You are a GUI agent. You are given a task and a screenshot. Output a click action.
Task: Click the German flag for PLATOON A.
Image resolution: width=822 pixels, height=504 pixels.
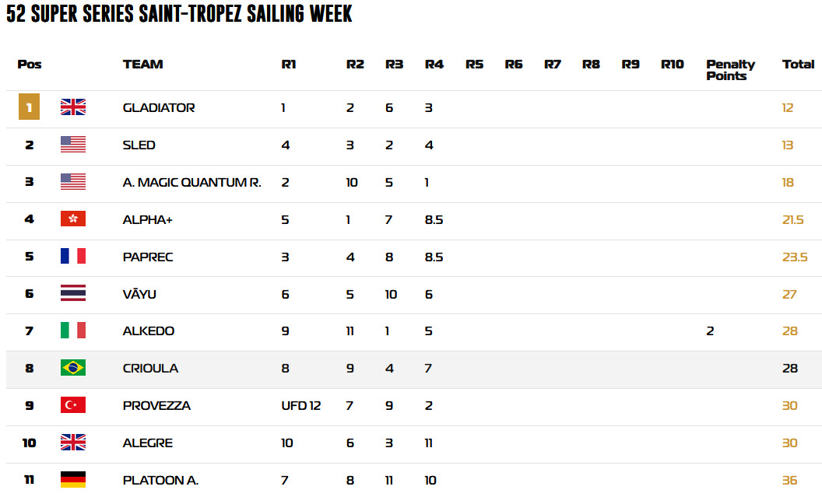tap(73, 479)
